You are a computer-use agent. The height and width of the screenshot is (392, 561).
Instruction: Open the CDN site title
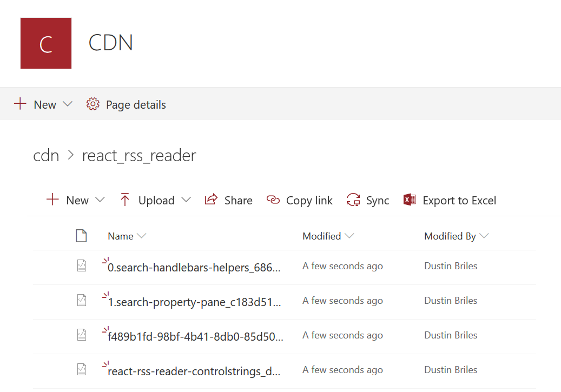pos(110,43)
